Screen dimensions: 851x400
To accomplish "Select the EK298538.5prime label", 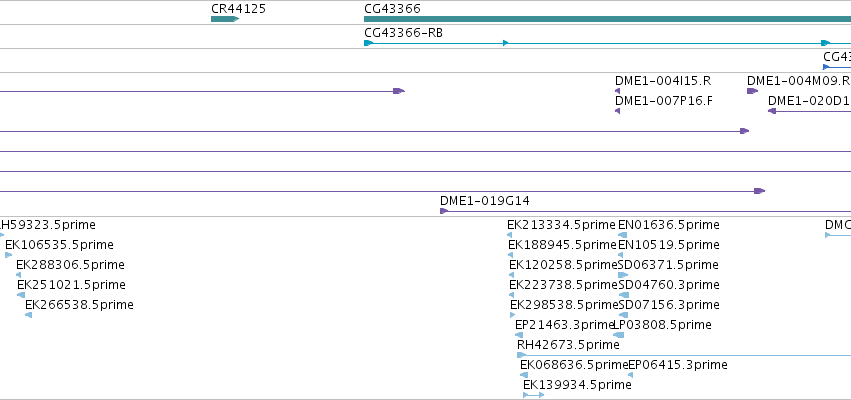I will point(564,305).
